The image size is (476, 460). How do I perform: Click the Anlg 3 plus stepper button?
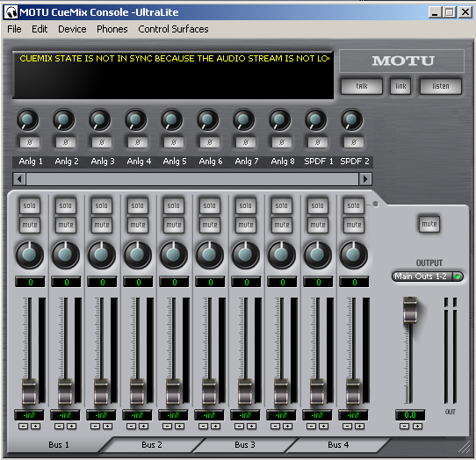(x=107, y=427)
